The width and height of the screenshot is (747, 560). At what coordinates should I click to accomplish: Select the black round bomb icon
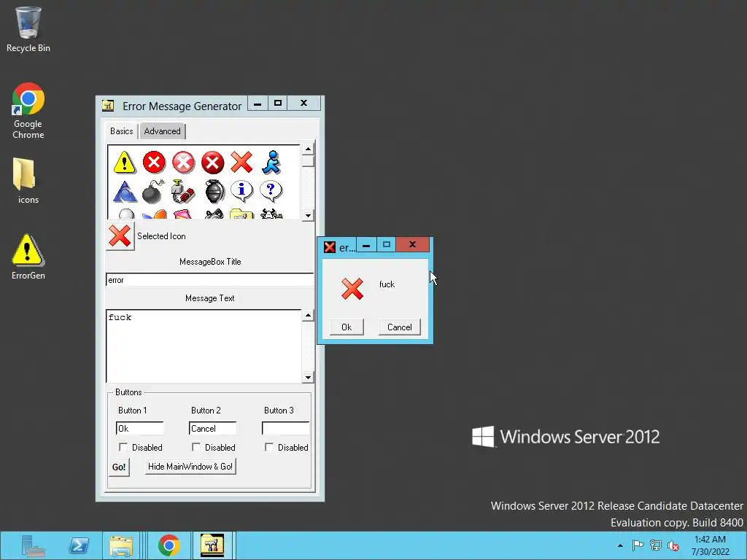tap(153, 192)
